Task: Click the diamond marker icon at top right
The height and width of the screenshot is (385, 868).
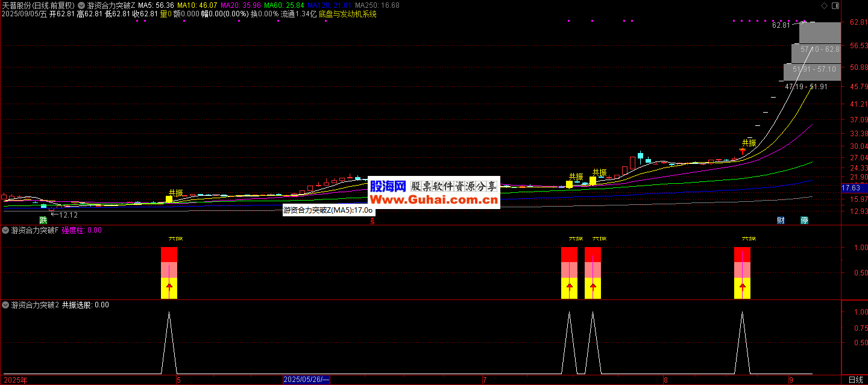Action: [x=825, y=5]
